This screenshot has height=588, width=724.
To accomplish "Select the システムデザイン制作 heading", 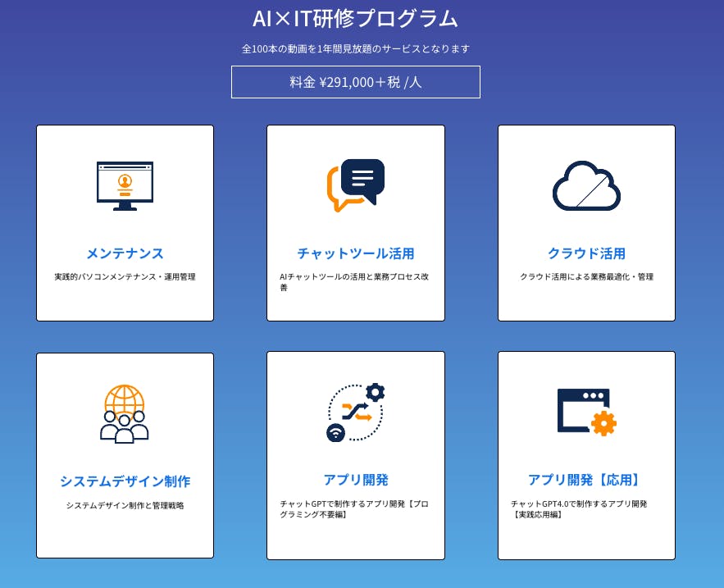I will 125,481.
